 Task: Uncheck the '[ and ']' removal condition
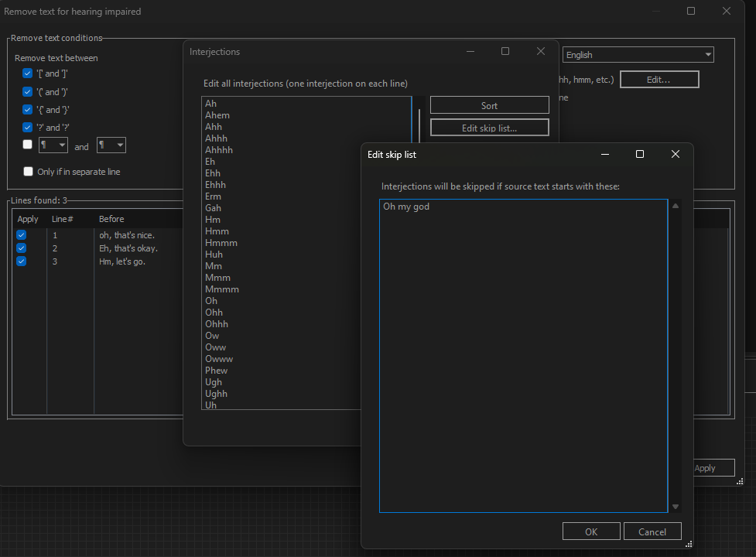tap(26, 73)
